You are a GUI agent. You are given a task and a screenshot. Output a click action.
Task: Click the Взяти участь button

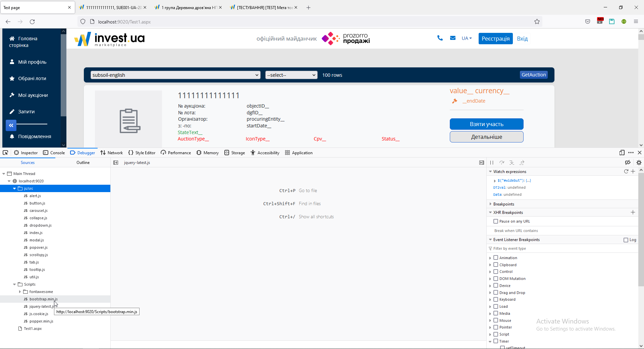[x=487, y=124]
